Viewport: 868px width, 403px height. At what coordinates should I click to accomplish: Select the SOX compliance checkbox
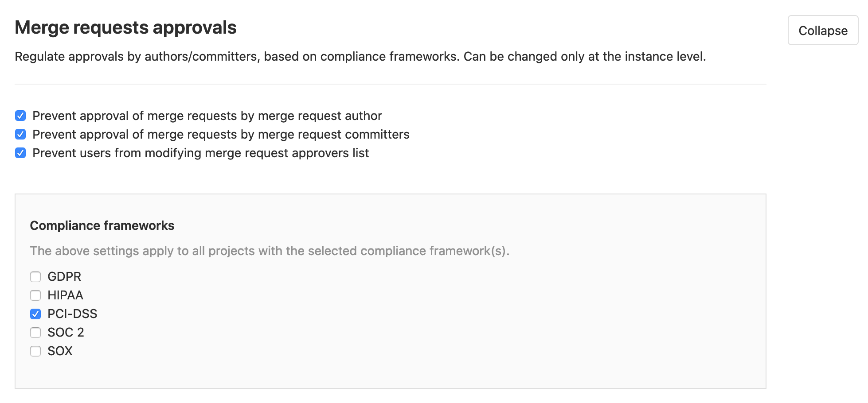pos(35,351)
